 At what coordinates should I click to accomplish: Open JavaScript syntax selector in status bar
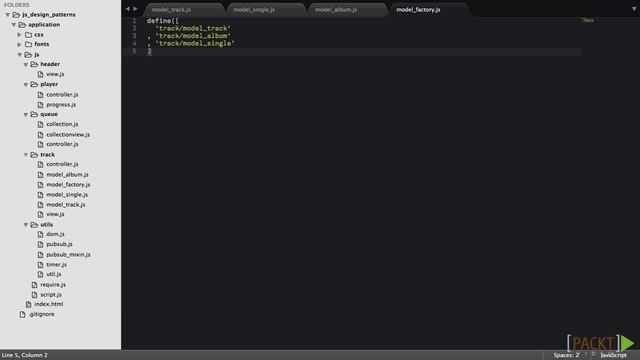pos(613,355)
